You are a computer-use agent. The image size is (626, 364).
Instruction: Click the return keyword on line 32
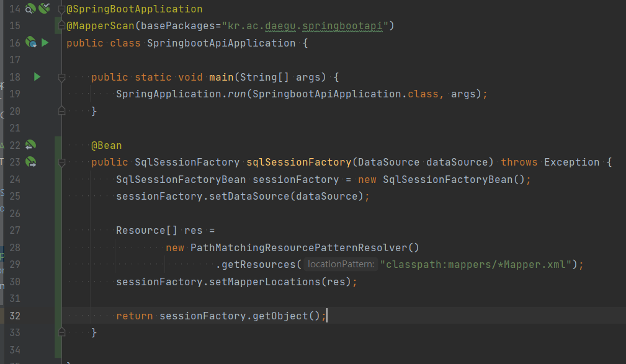tap(135, 316)
